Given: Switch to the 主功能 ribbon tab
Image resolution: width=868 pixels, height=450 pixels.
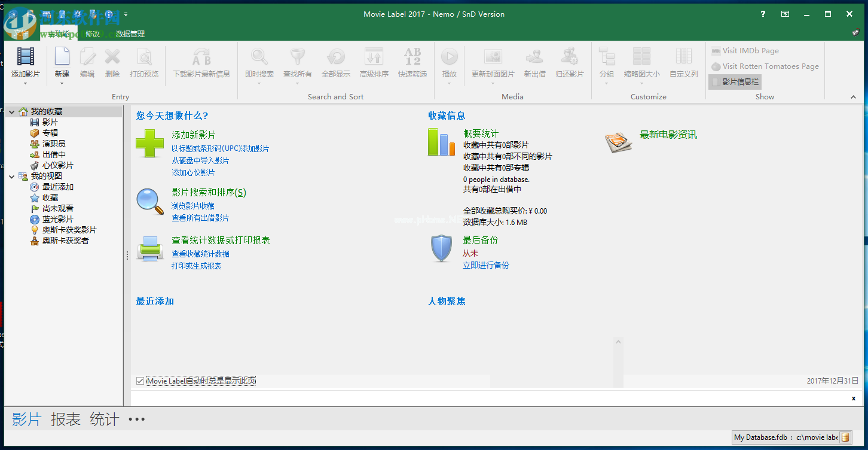Looking at the screenshot, I should coord(59,34).
